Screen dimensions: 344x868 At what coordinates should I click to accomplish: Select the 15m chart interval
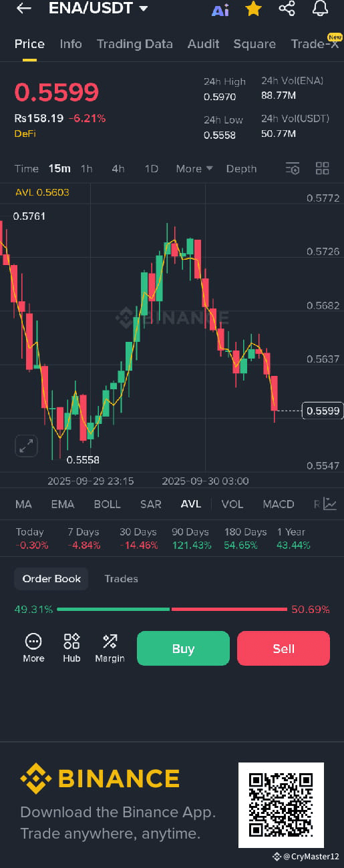[x=59, y=169]
